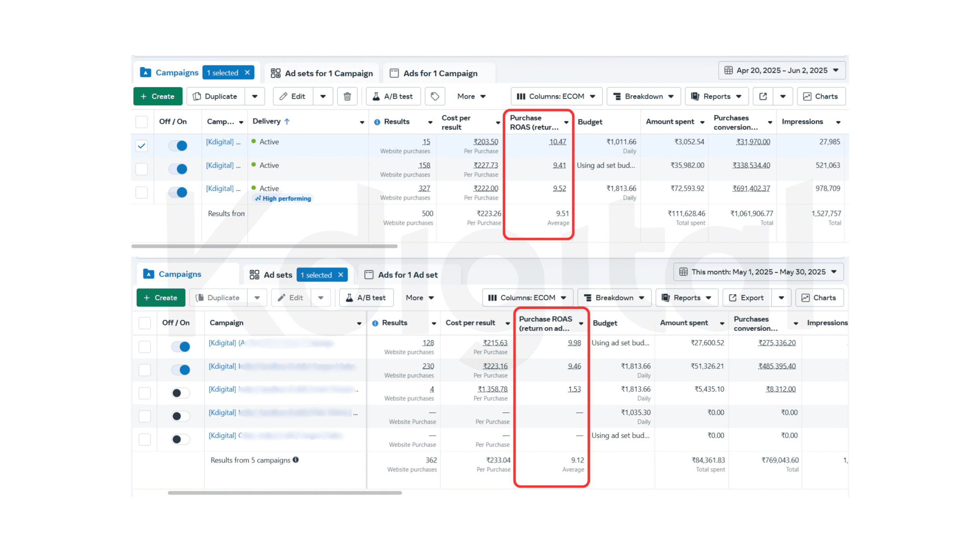The width and height of the screenshot is (980, 551).
Task: Turn off the High performing campaign toggle
Action: [x=178, y=192]
